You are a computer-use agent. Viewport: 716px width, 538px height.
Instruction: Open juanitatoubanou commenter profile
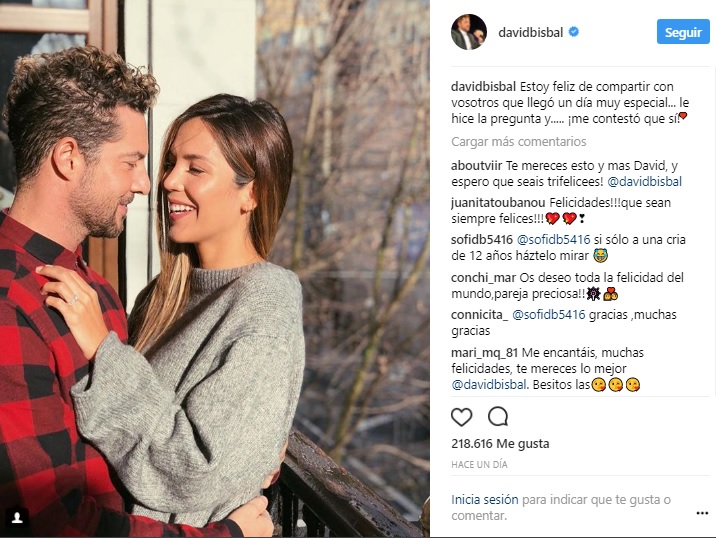pyautogui.click(x=498, y=202)
